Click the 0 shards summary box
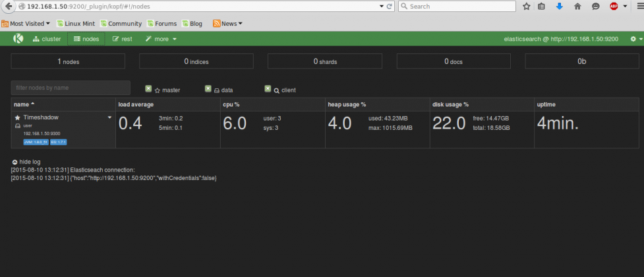Screen dimensions: 644x277 [x=325, y=61]
